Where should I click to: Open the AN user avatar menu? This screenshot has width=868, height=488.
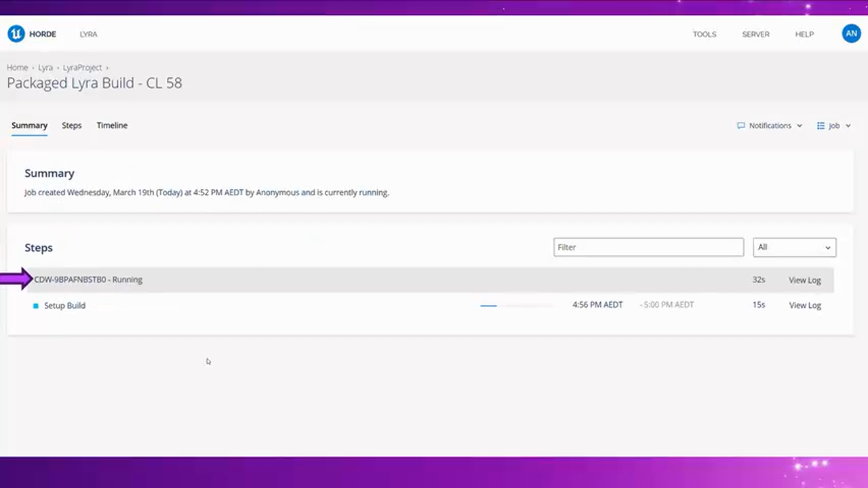[x=851, y=33]
